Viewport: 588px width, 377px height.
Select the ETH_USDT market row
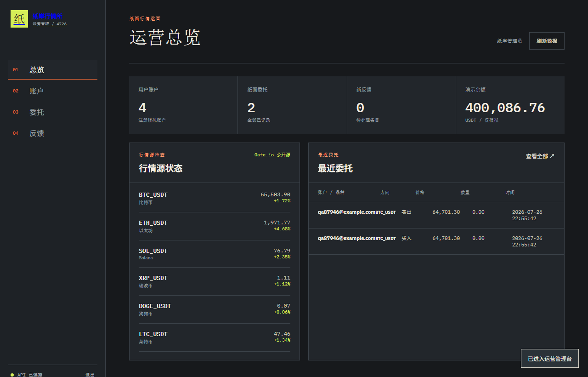pyautogui.click(x=215, y=226)
